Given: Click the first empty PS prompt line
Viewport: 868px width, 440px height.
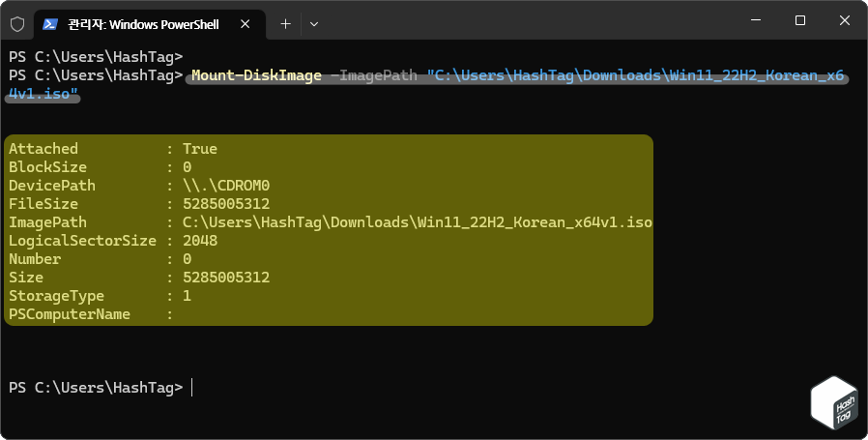Looking at the screenshot, I should coord(96,57).
